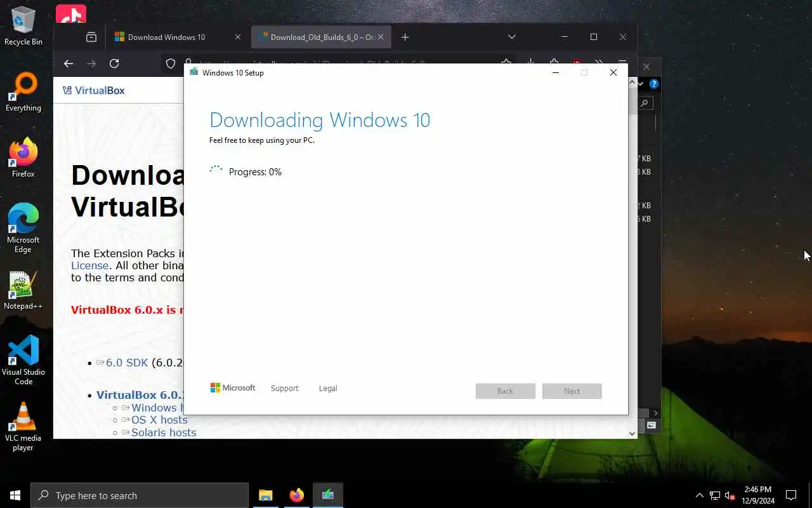Click the Support link in Setup
812x508 pixels.
click(284, 388)
